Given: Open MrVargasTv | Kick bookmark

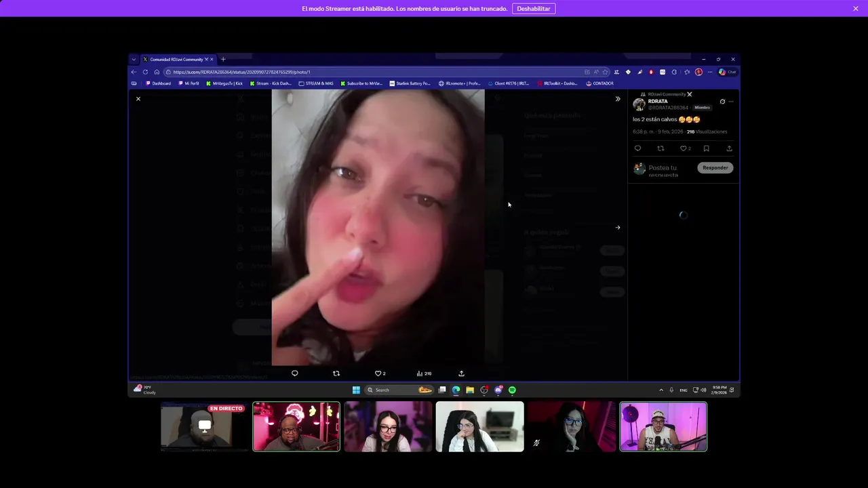Looking at the screenshot, I should click(x=224, y=83).
